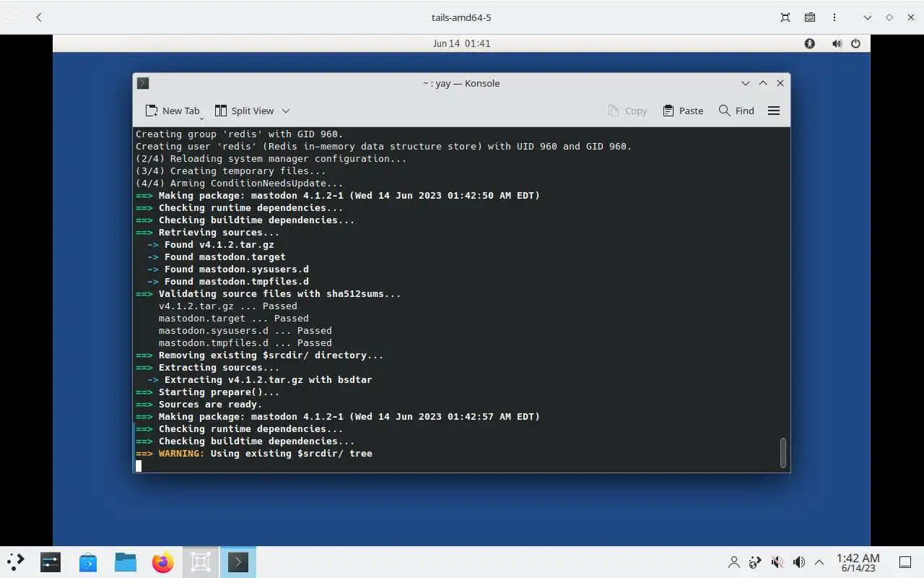Close the Konsole window
The width and height of the screenshot is (924, 578).
[x=780, y=83]
